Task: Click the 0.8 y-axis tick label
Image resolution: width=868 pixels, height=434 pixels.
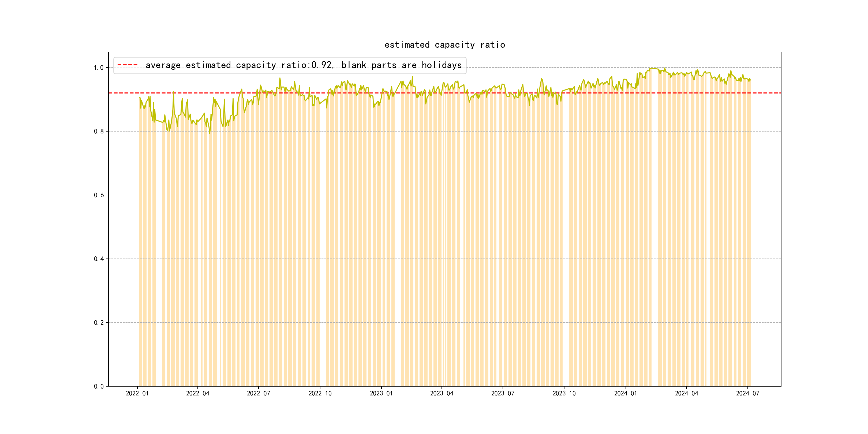Action: pos(99,132)
